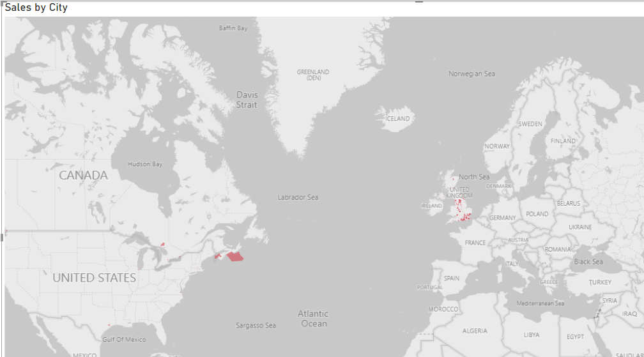Select the Sales by City visual title
The image size is (644, 357).
tap(36, 8)
